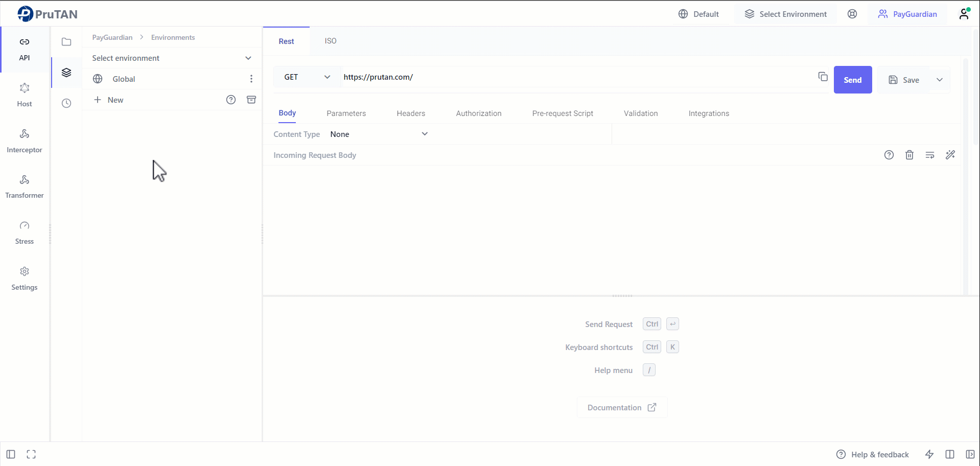980x466 pixels.
Task: Open the Host section
Action: (25, 95)
